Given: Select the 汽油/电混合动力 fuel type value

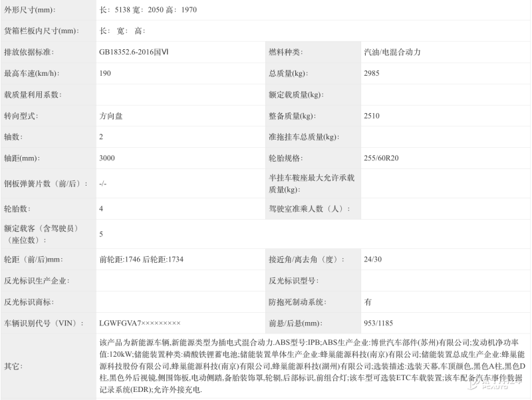Looking at the screenshot, I should (392, 52).
